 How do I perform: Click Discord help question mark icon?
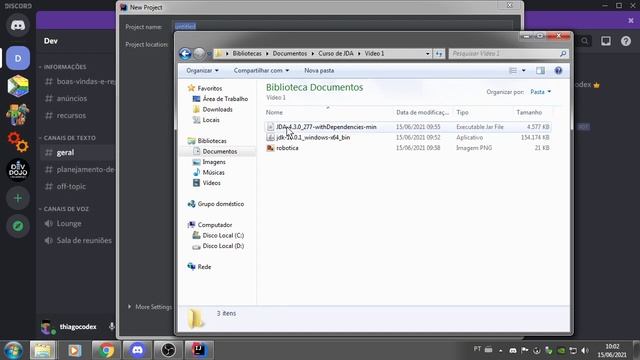pyautogui.click(x=626, y=41)
